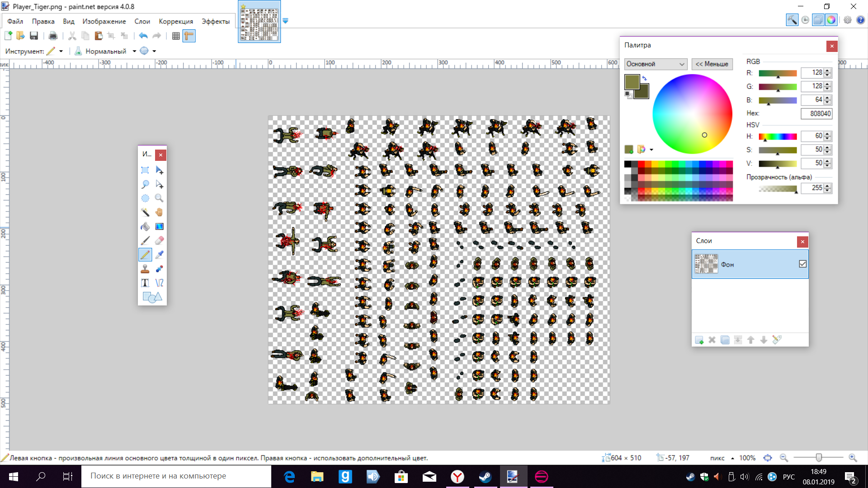Image resolution: width=868 pixels, height=488 pixels.
Task: Open the Слои menu
Action: 142,21
